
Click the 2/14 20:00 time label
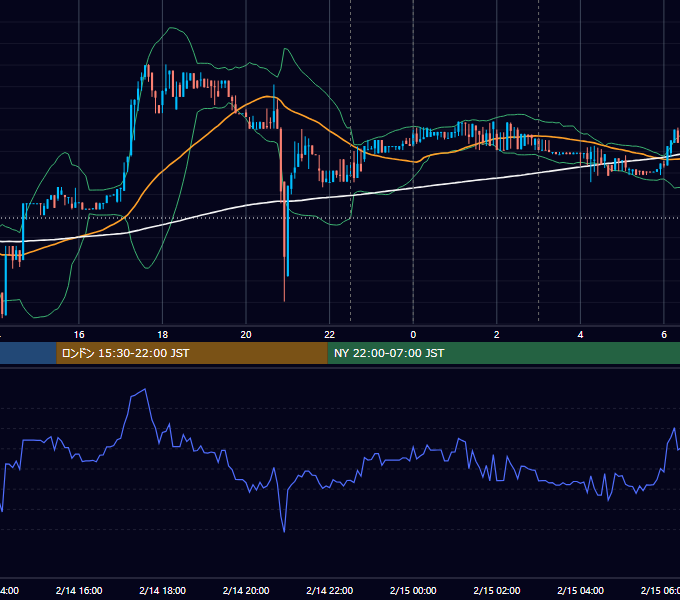[x=246, y=590]
